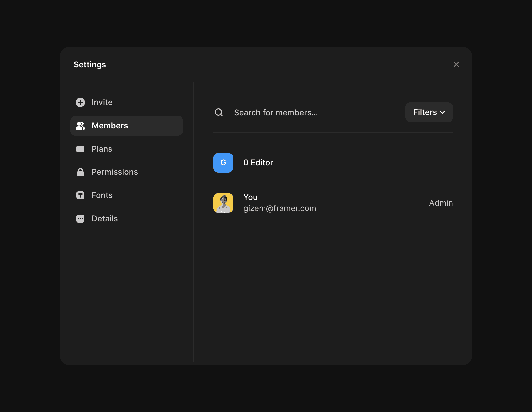The image size is (532, 412).
Task: Click the blue G team avatar icon
Action: pos(223,163)
